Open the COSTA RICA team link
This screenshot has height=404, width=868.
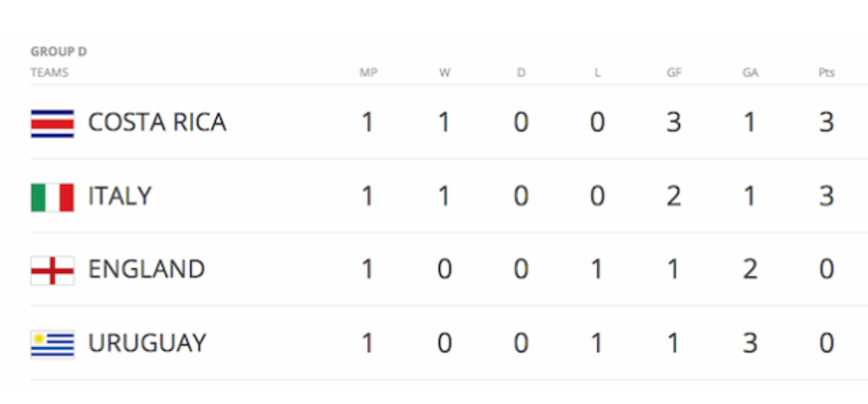[x=157, y=122]
